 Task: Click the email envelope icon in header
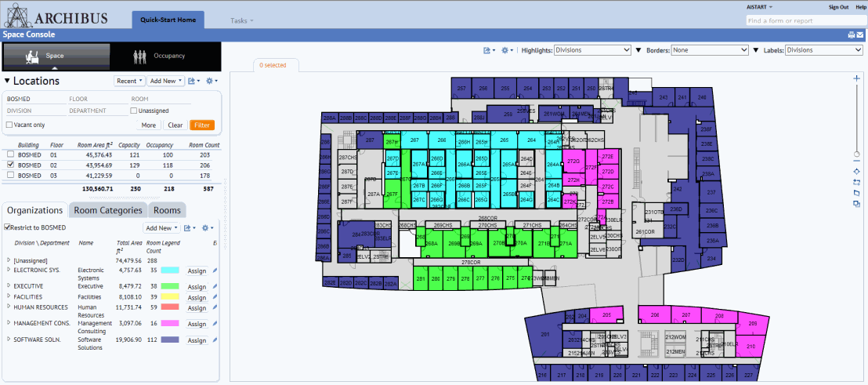859,35
